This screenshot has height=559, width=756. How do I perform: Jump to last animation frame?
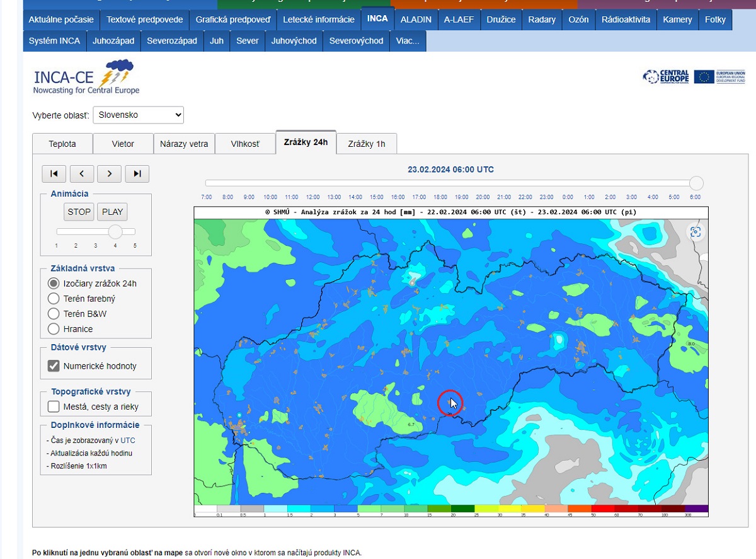coord(137,174)
